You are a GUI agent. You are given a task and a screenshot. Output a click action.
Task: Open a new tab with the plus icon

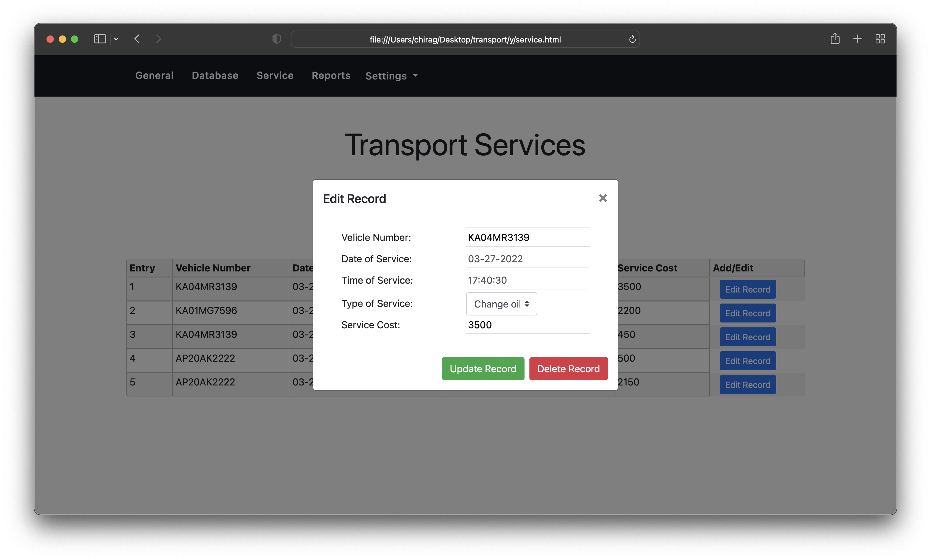click(x=857, y=39)
